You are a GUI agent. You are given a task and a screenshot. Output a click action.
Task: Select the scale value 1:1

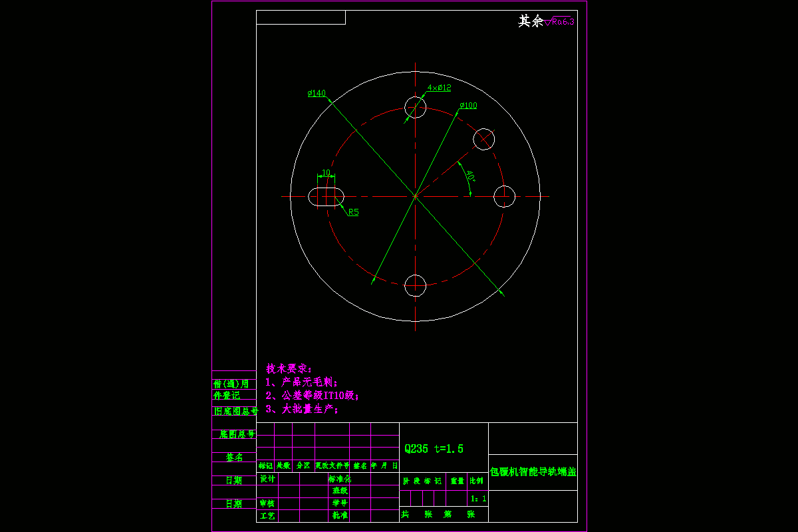click(478, 498)
